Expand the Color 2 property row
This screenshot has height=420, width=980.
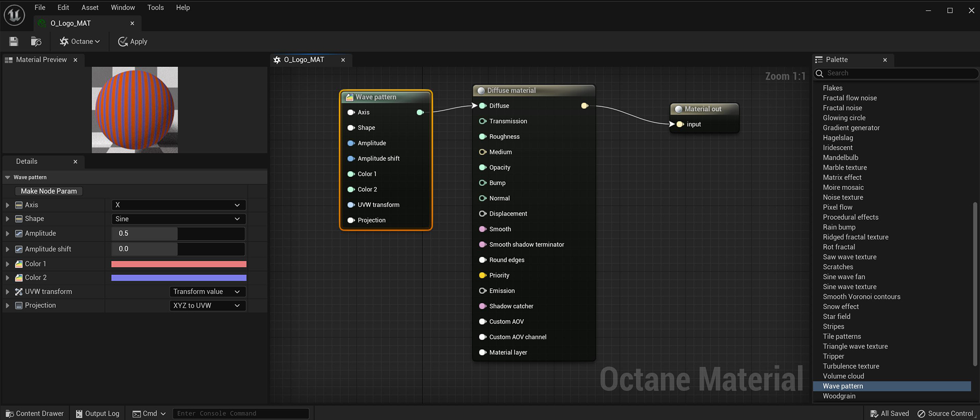(x=7, y=278)
